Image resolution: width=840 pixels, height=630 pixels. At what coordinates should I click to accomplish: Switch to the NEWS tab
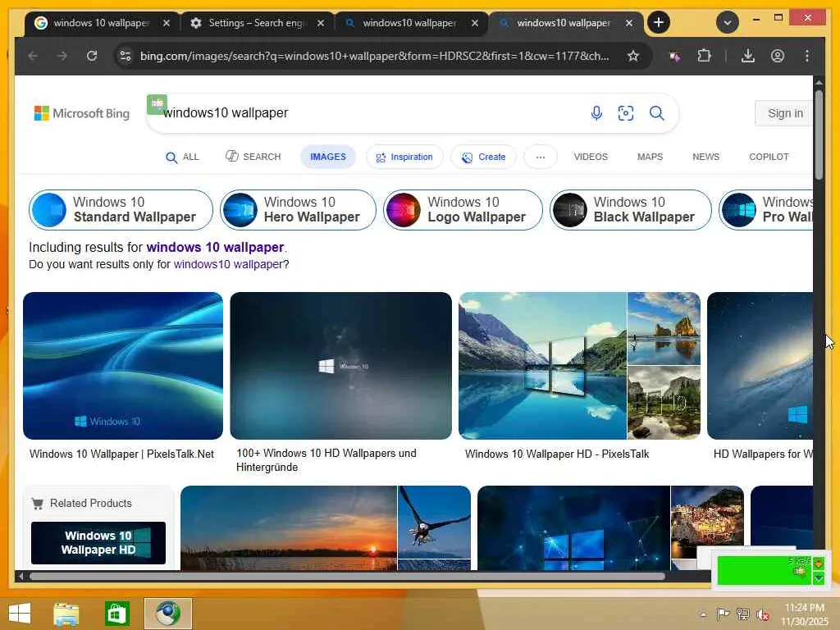705,157
